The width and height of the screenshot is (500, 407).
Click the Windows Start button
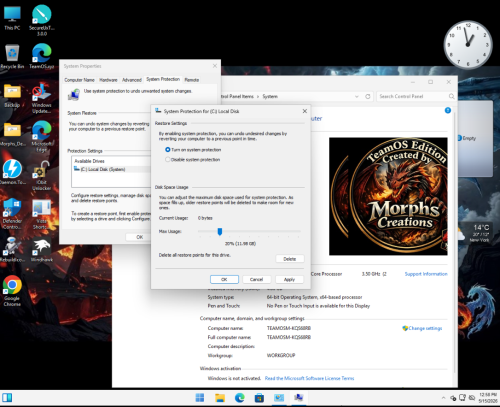coord(200,397)
